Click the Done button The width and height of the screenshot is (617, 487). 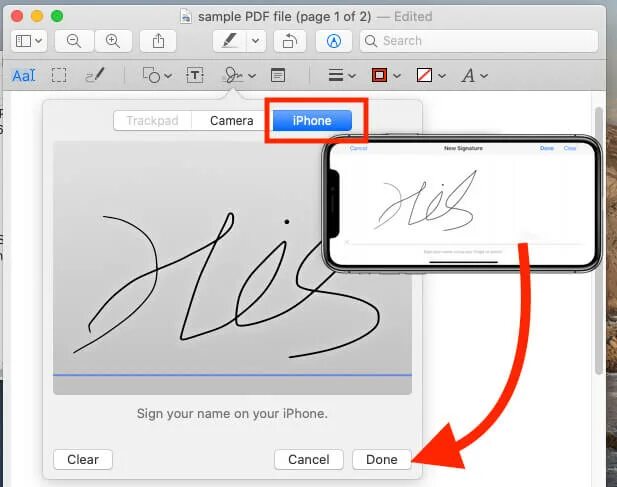pyautogui.click(x=382, y=459)
